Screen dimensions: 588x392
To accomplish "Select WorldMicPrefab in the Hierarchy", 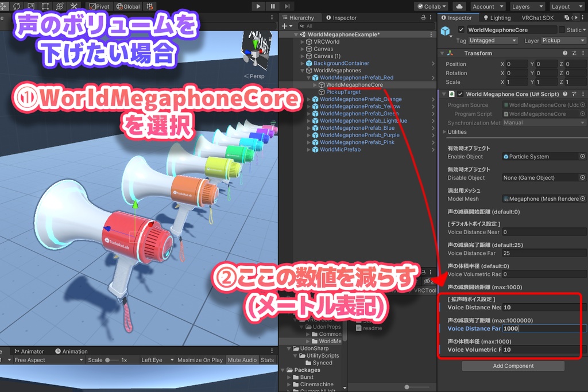I will tap(340, 149).
